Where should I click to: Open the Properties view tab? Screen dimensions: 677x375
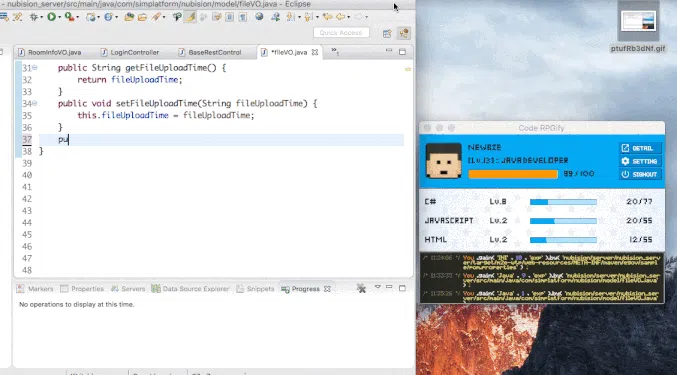tap(82, 289)
